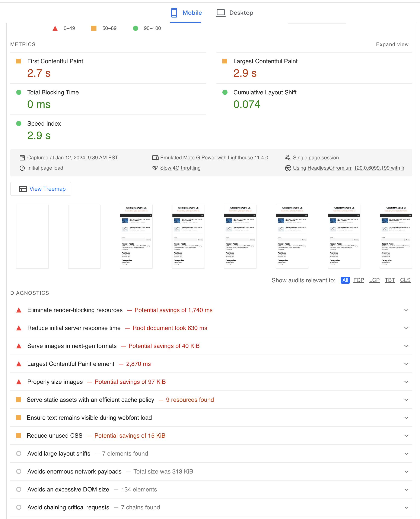Click red triangle icon for Properly size images
The width and height of the screenshot is (420, 519).
coord(19,382)
